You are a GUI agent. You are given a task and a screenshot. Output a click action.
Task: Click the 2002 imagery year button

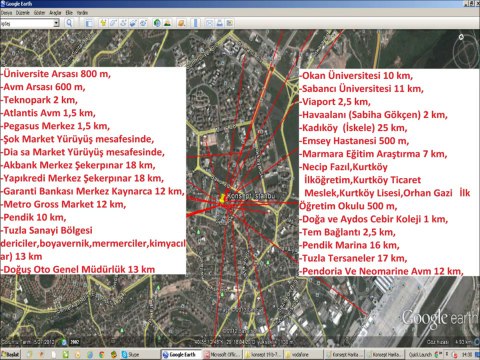75,342
